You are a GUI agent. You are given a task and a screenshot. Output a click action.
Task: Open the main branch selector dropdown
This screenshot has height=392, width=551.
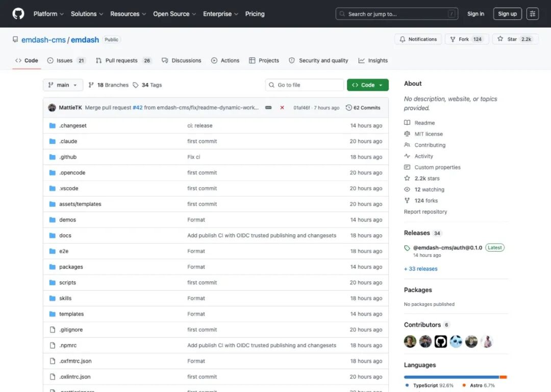[x=62, y=85]
